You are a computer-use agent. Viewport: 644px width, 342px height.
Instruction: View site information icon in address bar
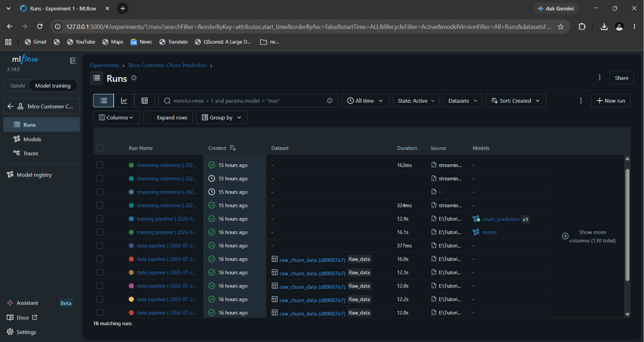coord(58,26)
